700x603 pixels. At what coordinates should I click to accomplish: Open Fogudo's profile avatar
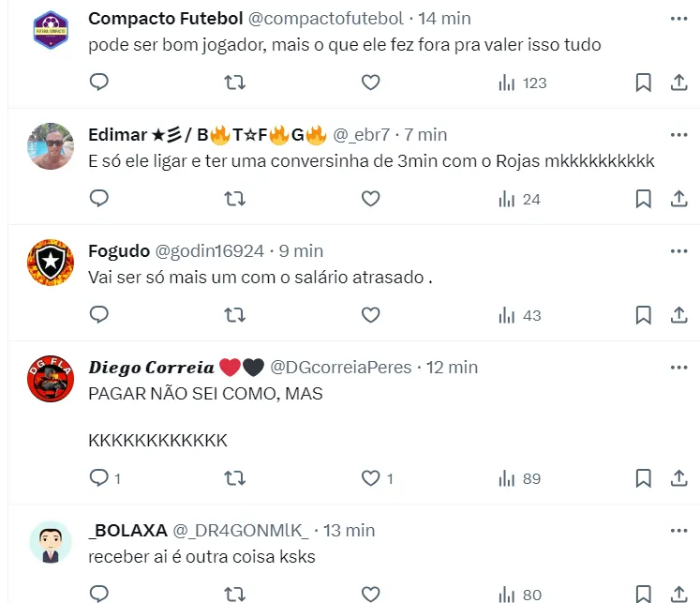click(x=51, y=263)
